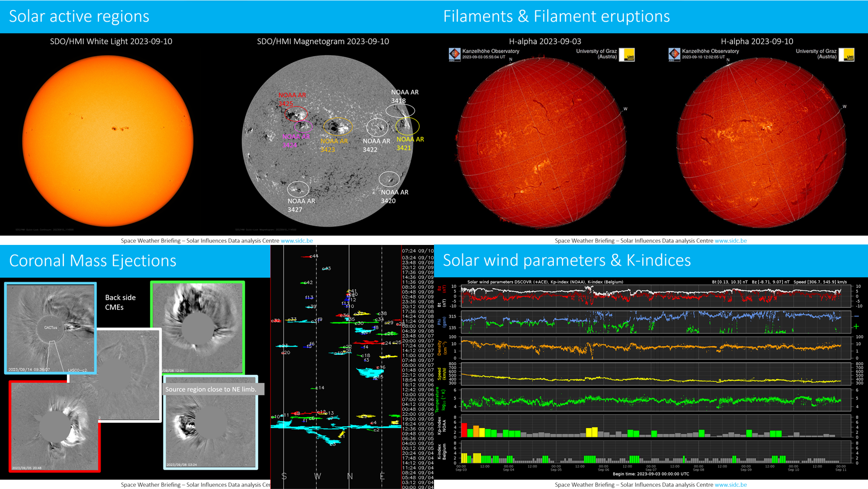Screen dimensions: 868x489
Task: Select the SDO/HMI White Light 2023-09-10 sun image
Action: 108,141
